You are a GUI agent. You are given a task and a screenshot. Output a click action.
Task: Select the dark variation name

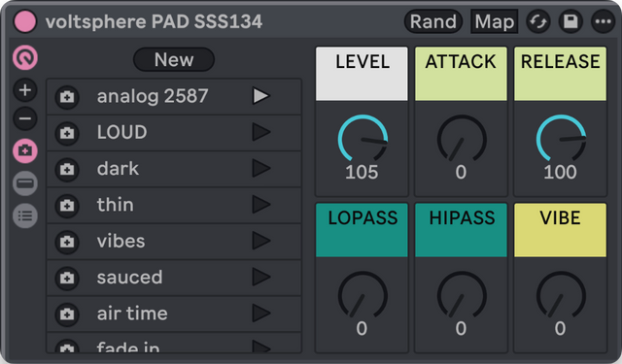click(x=118, y=168)
